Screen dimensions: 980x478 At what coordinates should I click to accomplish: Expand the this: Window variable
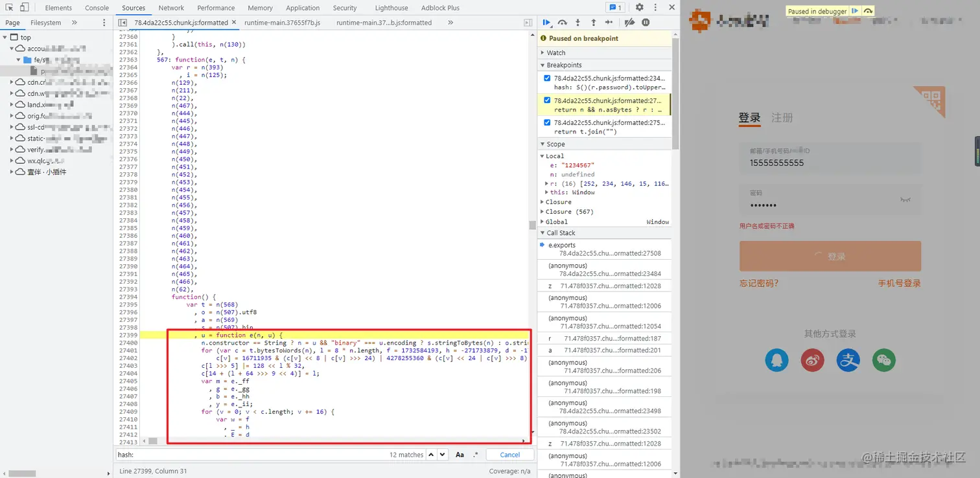tap(547, 192)
